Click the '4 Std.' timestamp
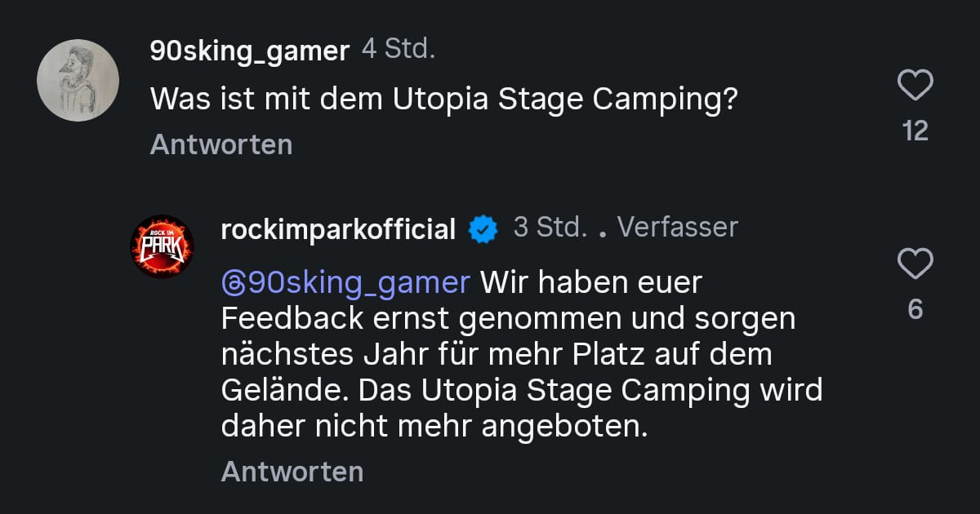The image size is (980, 514). tap(399, 49)
